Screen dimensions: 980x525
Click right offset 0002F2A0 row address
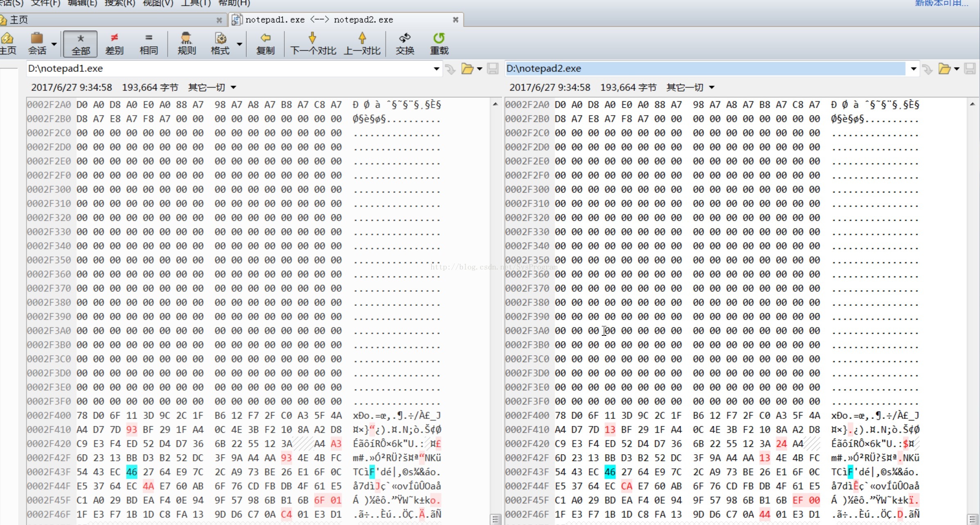pos(527,105)
